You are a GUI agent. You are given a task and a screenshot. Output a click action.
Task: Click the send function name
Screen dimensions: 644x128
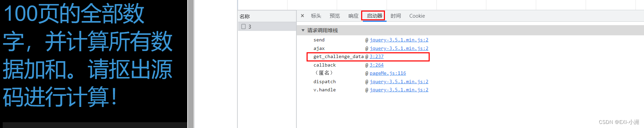click(319, 40)
